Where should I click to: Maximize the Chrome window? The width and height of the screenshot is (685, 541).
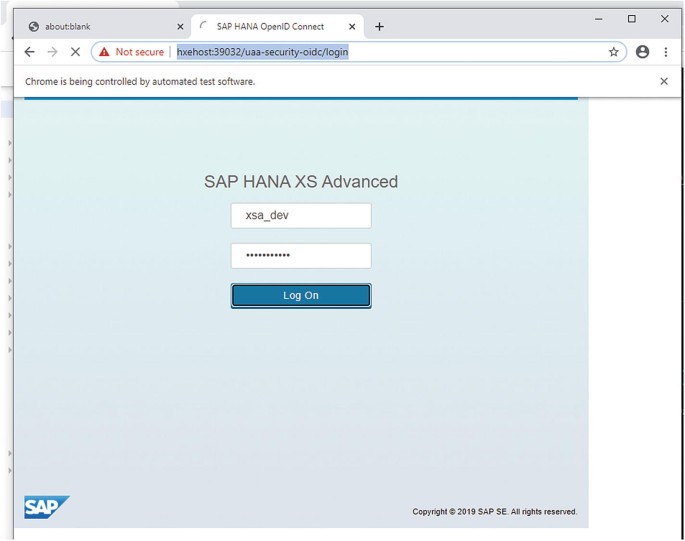[x=631, y=19]
